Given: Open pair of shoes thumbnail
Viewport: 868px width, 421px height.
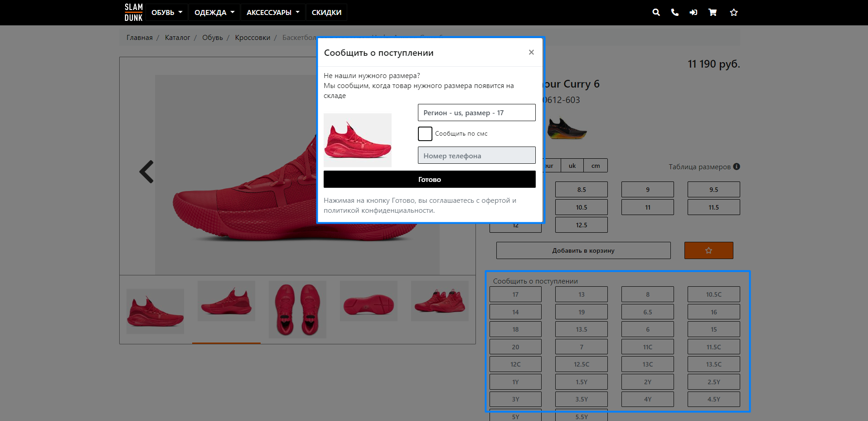Looking at the screenshot, I should point(440,301).
